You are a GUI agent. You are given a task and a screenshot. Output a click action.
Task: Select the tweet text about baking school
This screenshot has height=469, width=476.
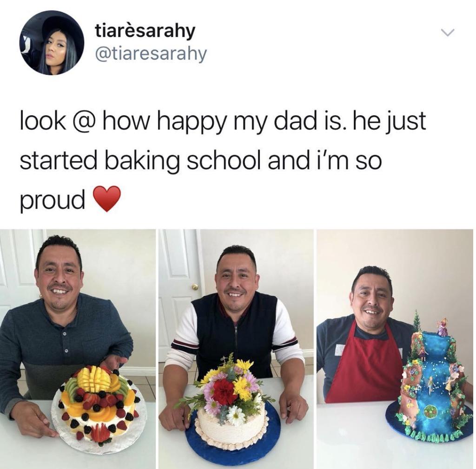[x=223, y=161]
